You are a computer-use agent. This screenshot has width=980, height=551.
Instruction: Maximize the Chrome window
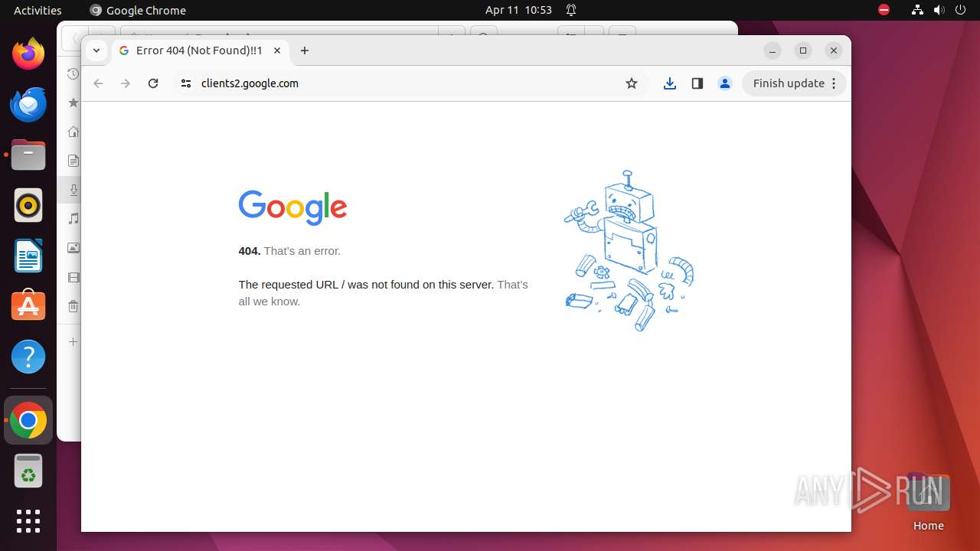pos(803,51)
